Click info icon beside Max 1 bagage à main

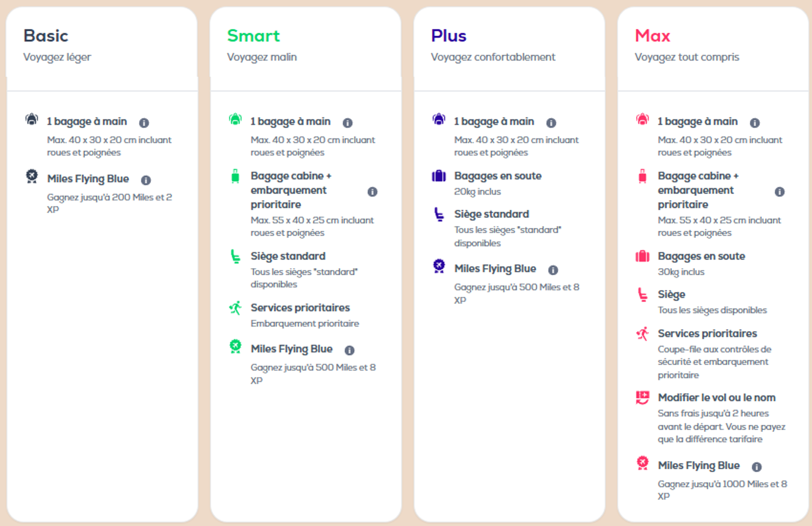755,123
